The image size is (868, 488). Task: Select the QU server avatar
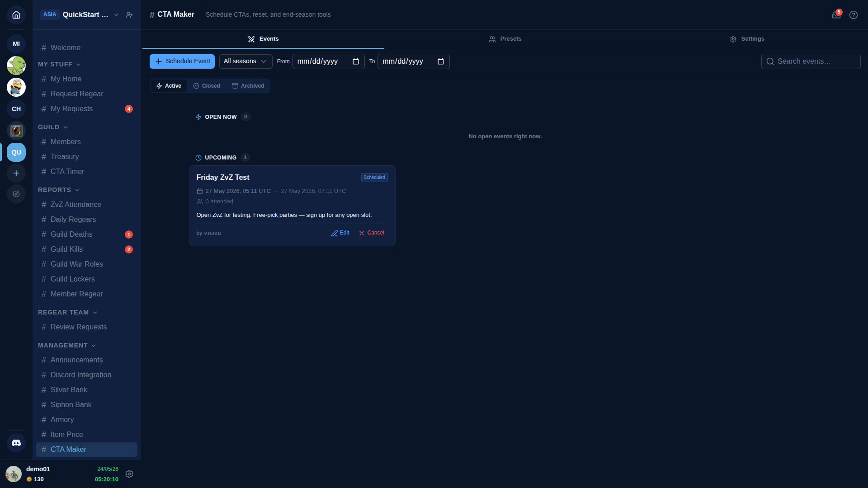[x=16, y=152]
